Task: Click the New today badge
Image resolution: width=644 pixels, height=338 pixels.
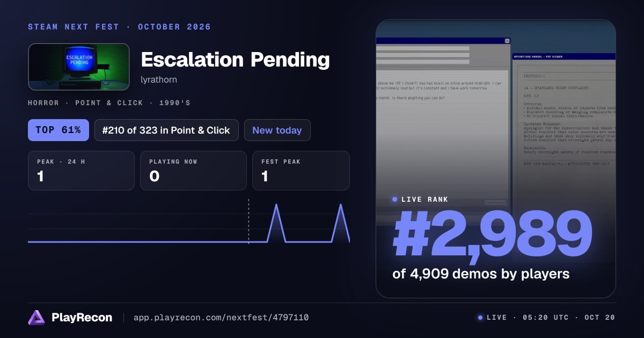Action: coord(277,130)
